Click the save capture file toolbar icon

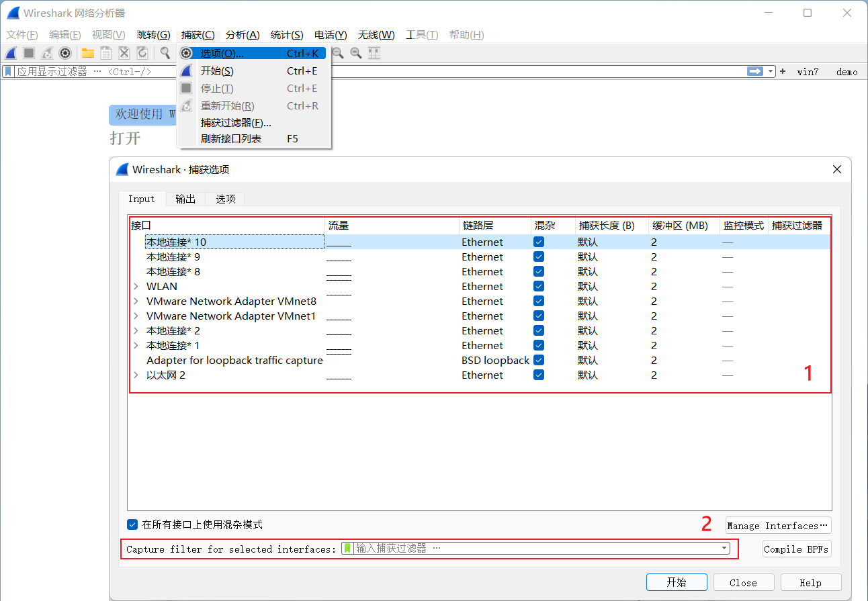pyautogui.click(x=106, y=53)
